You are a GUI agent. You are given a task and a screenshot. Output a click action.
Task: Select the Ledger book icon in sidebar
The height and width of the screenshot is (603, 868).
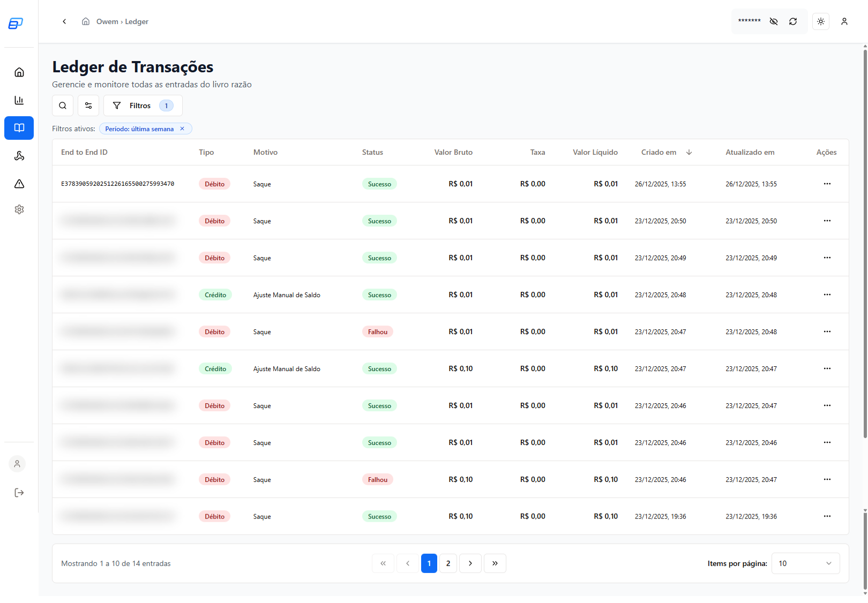pos(19,128)
